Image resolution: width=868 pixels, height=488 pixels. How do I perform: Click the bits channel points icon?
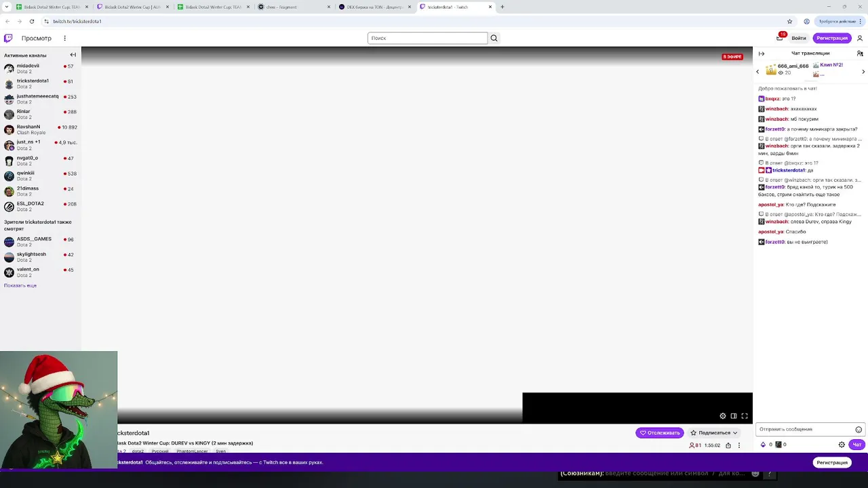click(763, 445)
